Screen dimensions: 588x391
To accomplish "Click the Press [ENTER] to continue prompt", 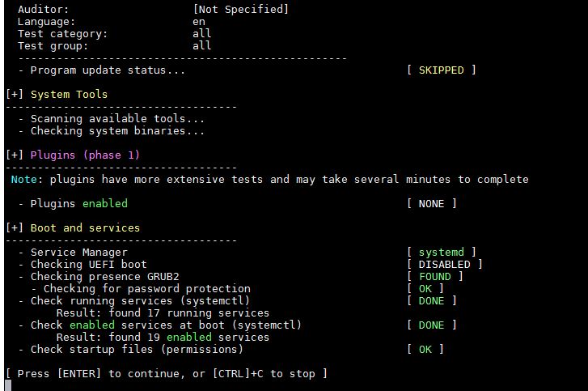I will 166,373.
